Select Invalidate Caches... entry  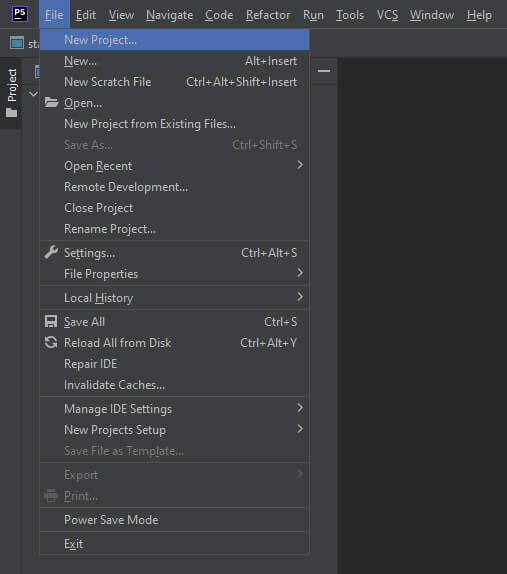pyautogui.click(x=174, y=385)
